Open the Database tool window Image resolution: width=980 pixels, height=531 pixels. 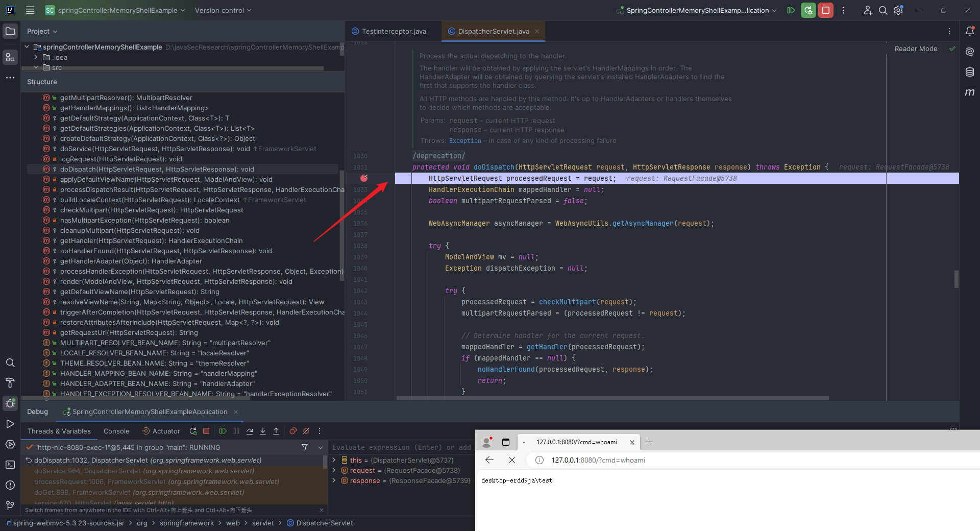coord(970,72)
